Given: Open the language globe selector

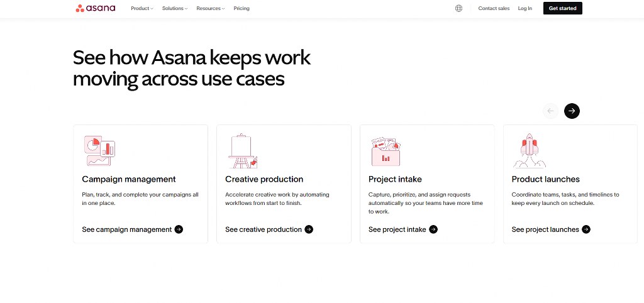Looking at the screenshot, I should click(x=458, y=8).
